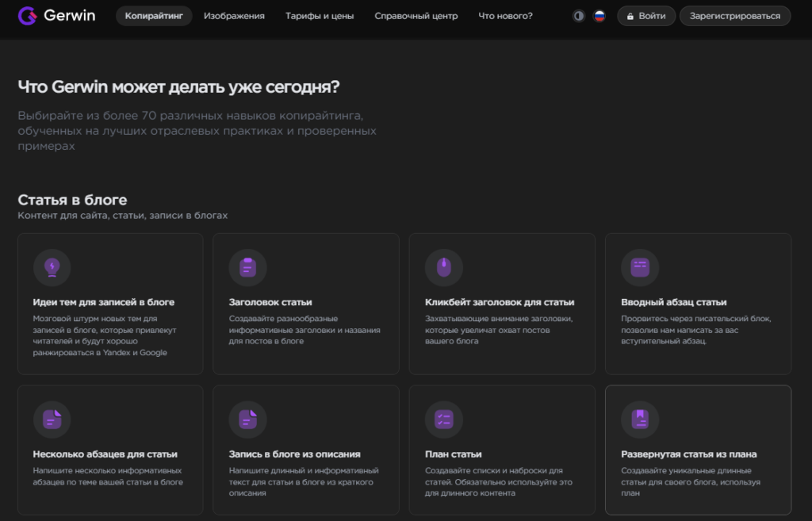Click the mouse icon for clickbait headline

point(443,267)
